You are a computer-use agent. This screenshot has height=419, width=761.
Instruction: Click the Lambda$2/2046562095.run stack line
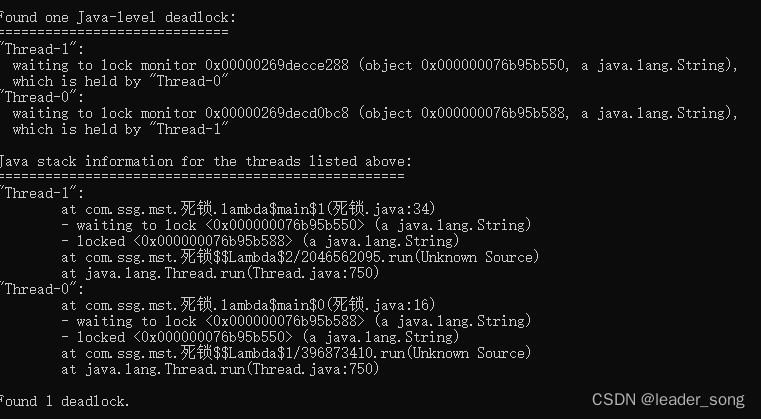point(300,257)
